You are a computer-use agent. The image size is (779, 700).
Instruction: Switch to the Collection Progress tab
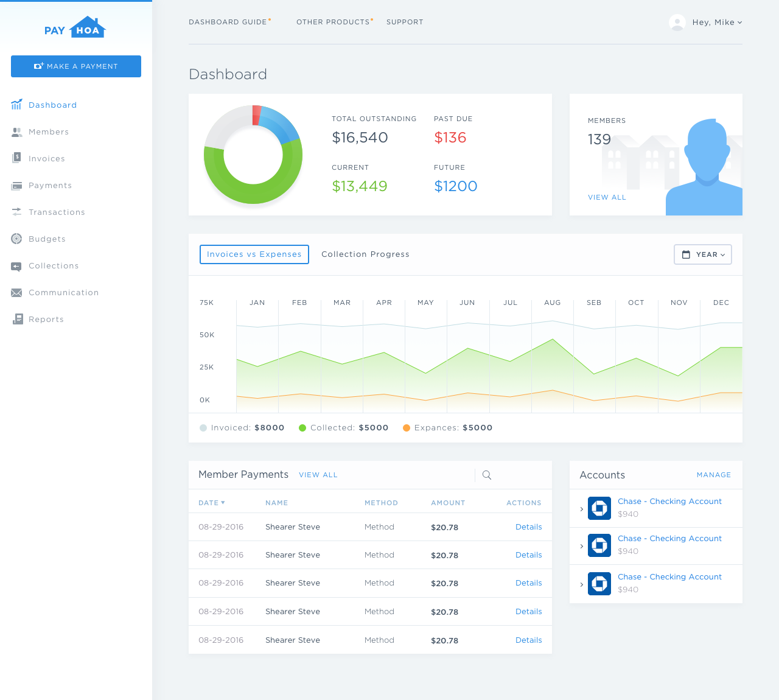(365, 254)
